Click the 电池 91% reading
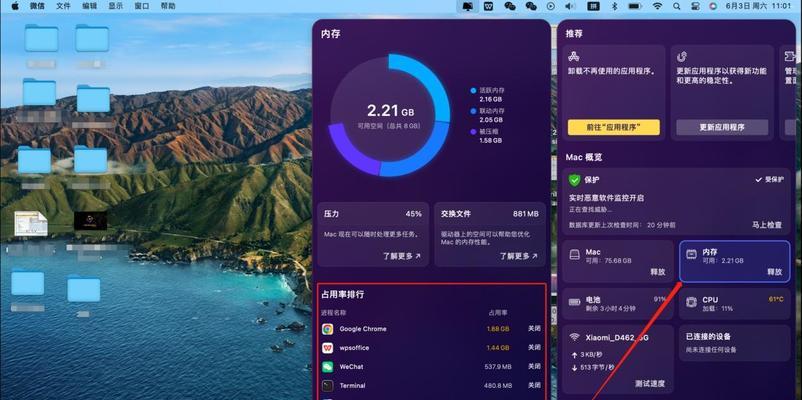This screenshot has width=802, height=400. [660, 299]
